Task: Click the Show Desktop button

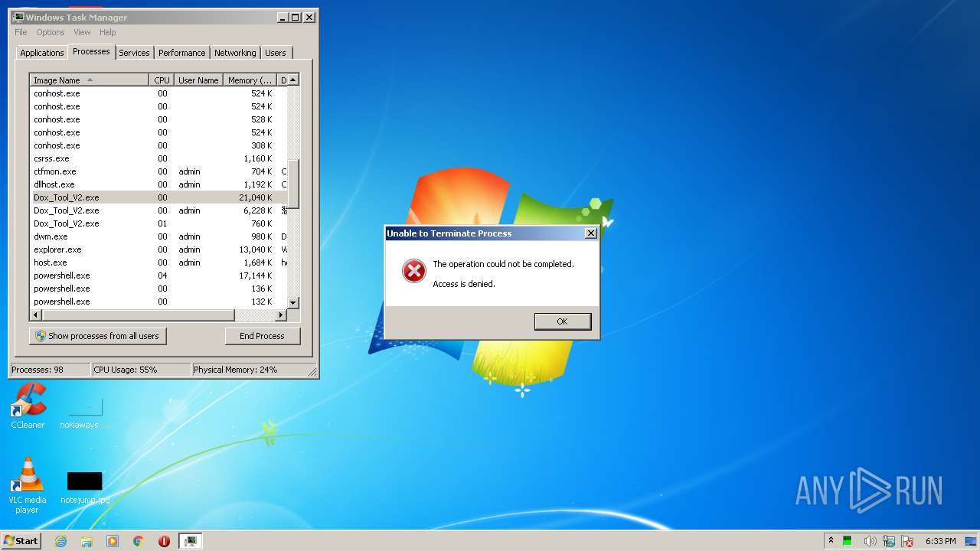Action: pos(971,541)
